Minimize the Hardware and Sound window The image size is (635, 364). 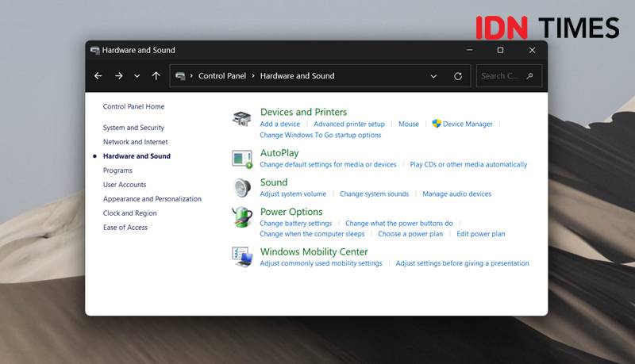[469, 50]
